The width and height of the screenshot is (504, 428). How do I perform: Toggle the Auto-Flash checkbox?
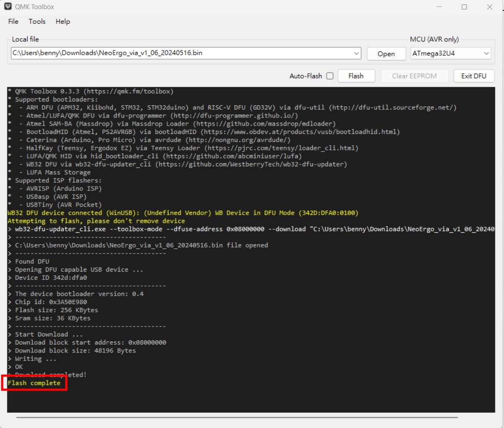(x=330, y=76)
